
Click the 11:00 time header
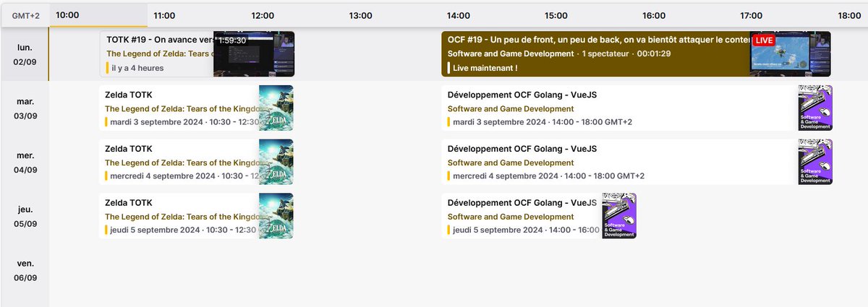click(164, 15)
